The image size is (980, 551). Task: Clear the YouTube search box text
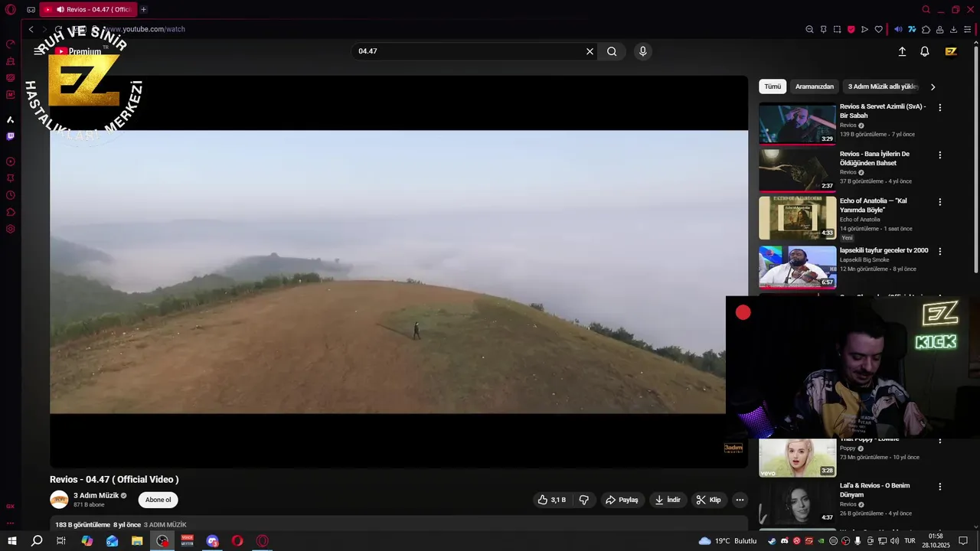pos(590,51)
